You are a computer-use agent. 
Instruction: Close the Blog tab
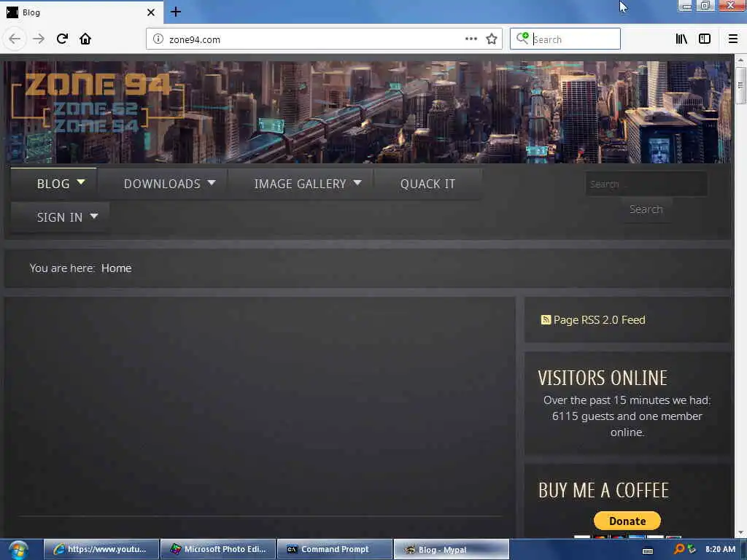pos(151,12)
